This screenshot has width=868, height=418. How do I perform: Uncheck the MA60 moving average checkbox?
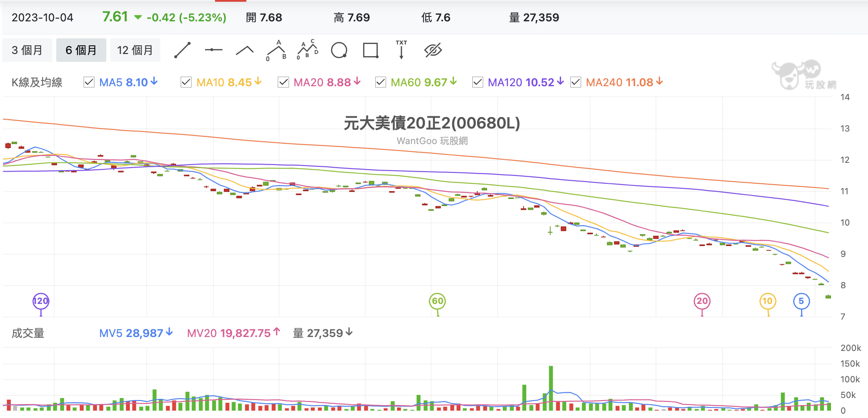pyautogui.click(x=380, y=82)
